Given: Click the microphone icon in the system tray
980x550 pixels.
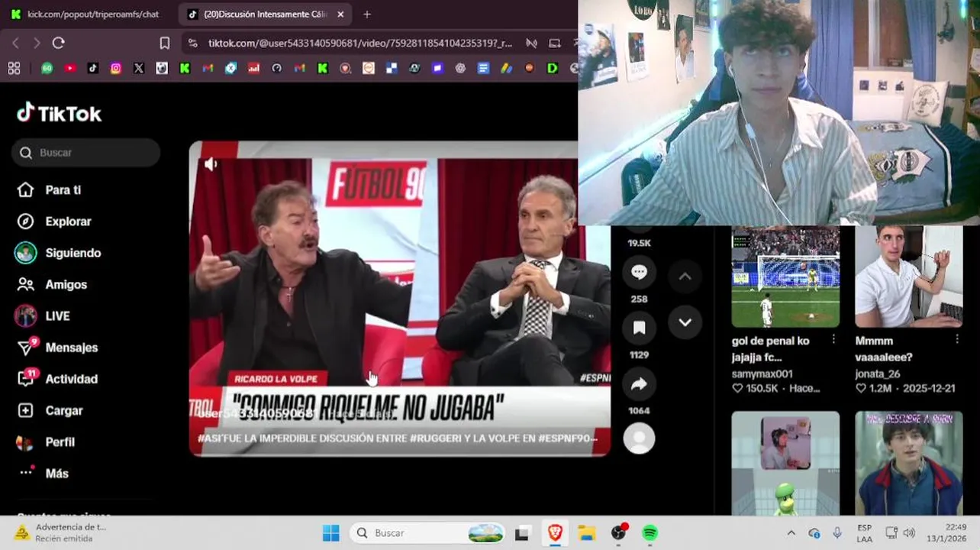Looking at the screenshot, I should pyautogui.click(x=837, y=533).
